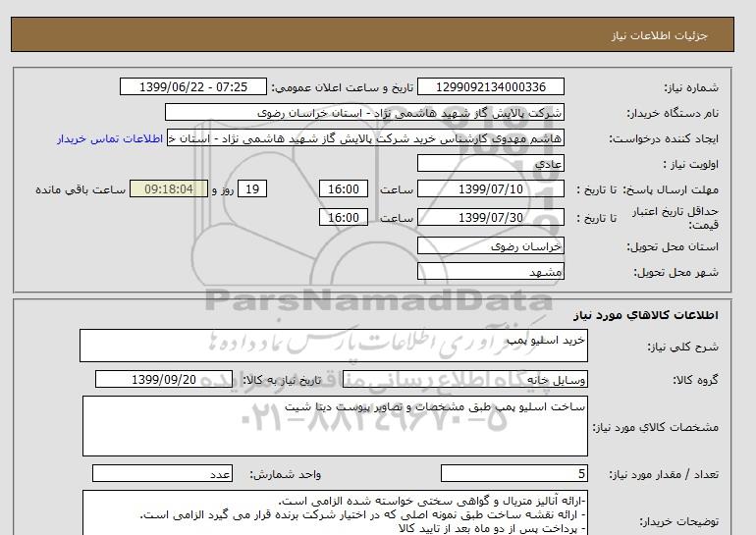756x535 pixels.
Task: Click the ایجاد کننده درخواست label
Action: (x=664, y=139)
